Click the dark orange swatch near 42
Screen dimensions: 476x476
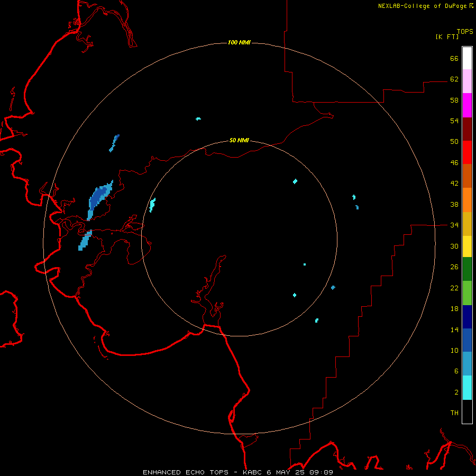coord(467,176)
